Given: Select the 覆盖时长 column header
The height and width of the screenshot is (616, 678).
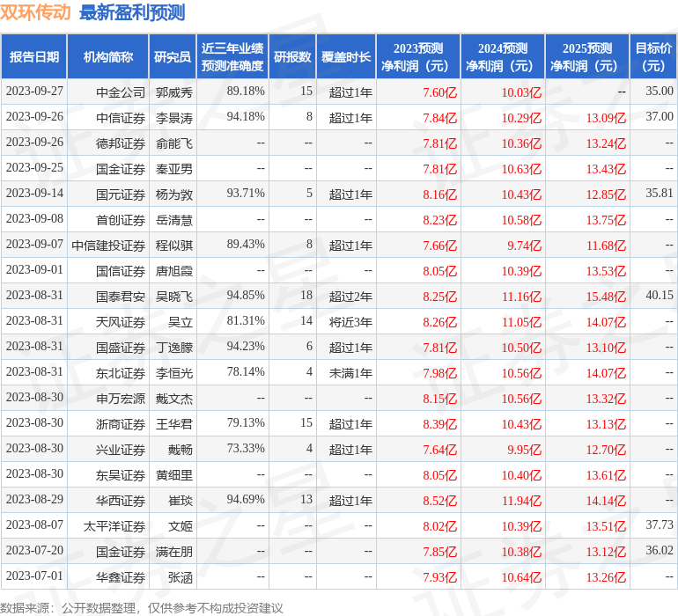Looking at the screenshot, I should 346,56.
